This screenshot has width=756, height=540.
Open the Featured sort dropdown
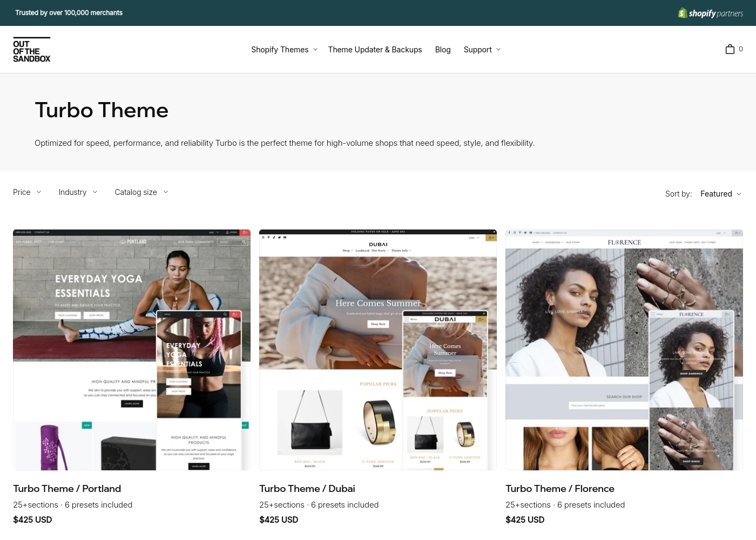coord(720,193)
